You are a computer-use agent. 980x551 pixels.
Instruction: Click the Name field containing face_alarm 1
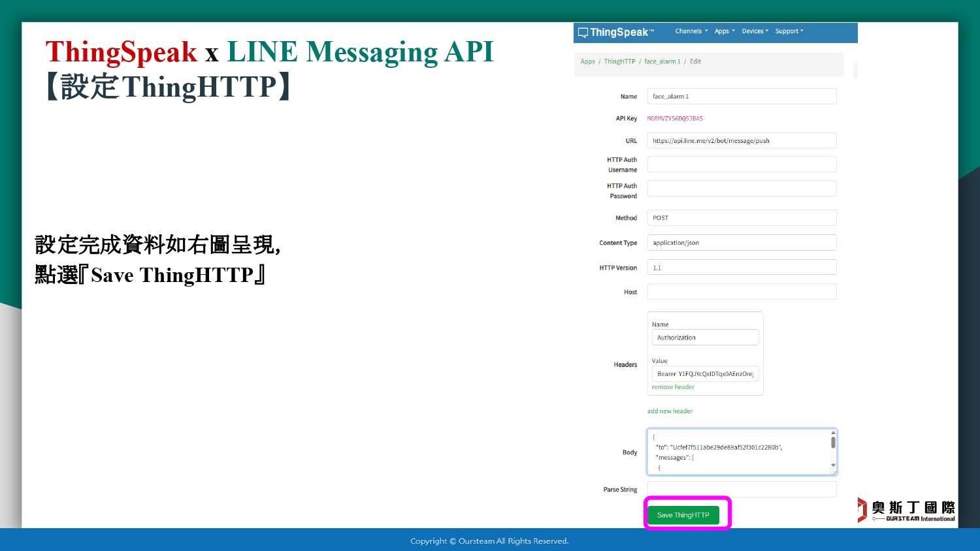(742, 97)
